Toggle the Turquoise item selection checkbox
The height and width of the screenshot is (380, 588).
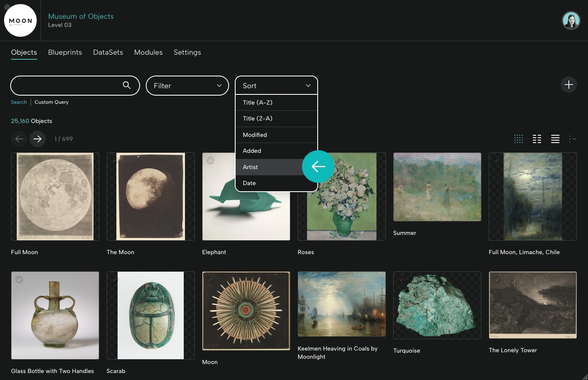click(x=401, y=279)
